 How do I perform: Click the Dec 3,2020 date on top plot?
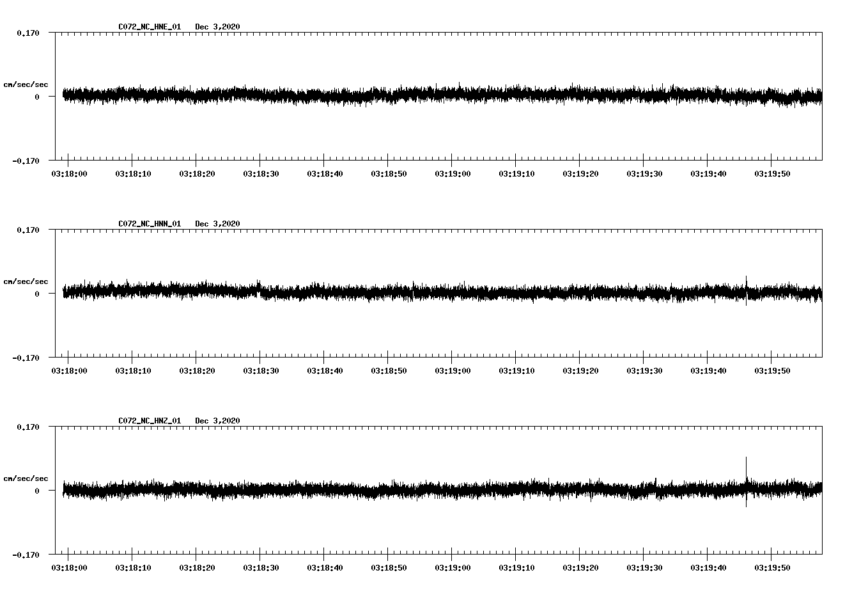click(218, 26)
